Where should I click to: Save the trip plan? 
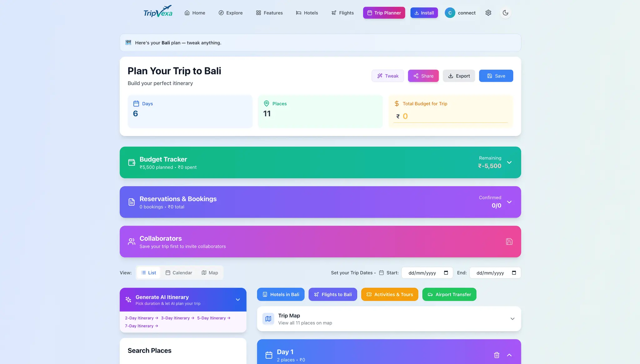pos(496,76)
